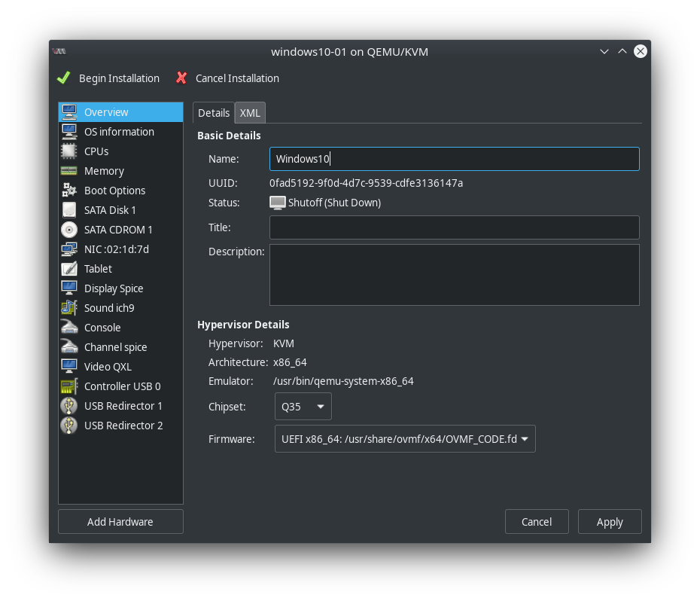Select SATA CDROM 1 entry

[x=120, y=230]
